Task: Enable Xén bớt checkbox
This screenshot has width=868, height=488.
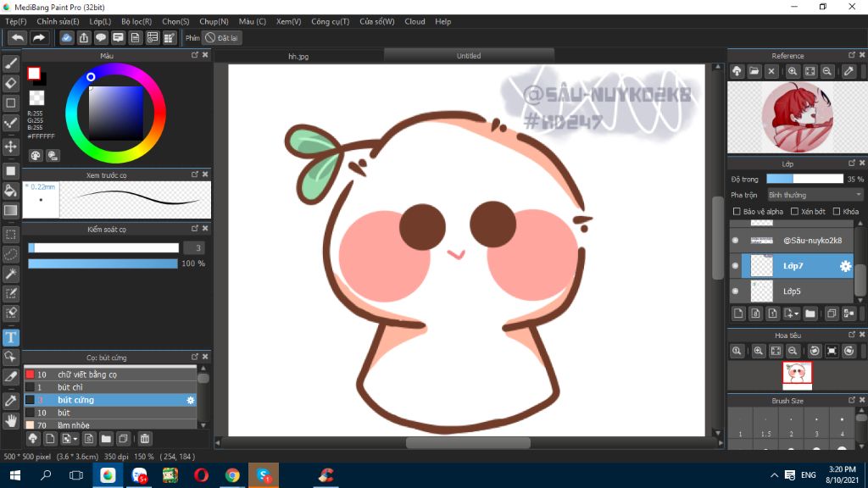Action: 794,211
